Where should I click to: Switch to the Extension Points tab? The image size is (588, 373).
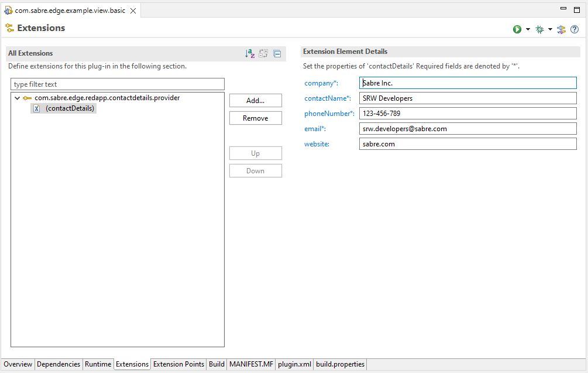178,364
